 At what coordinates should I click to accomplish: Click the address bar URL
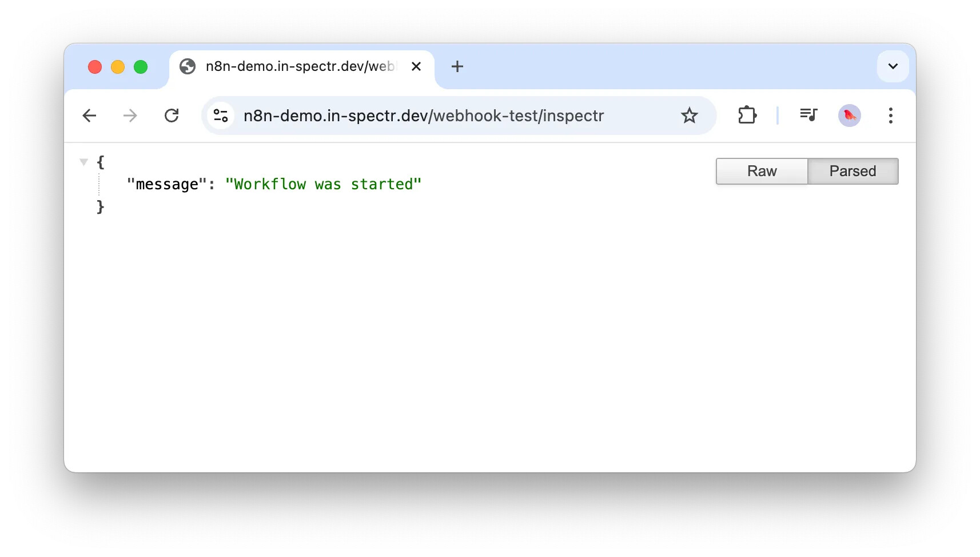coord(423,116)
